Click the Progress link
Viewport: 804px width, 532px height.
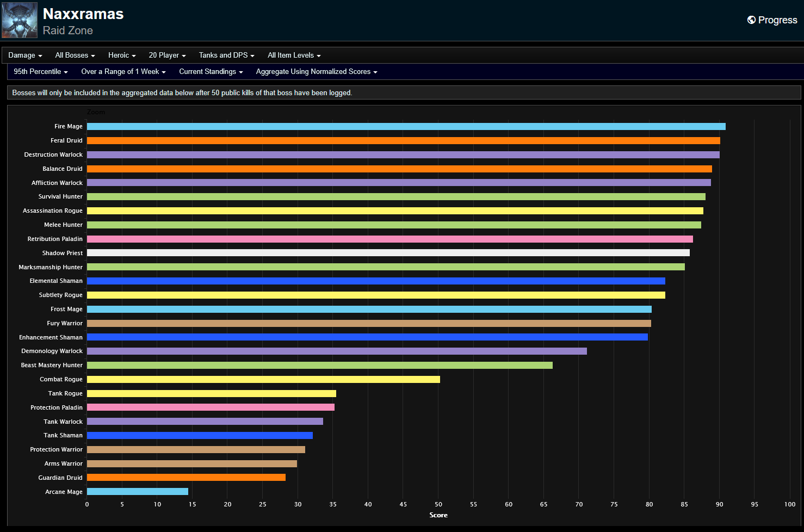(x=777, y=20)
